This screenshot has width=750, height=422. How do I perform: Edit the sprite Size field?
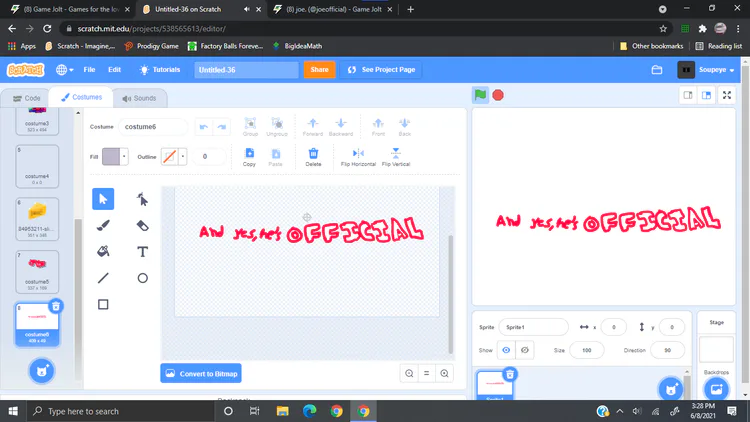[x=586, y=350]
